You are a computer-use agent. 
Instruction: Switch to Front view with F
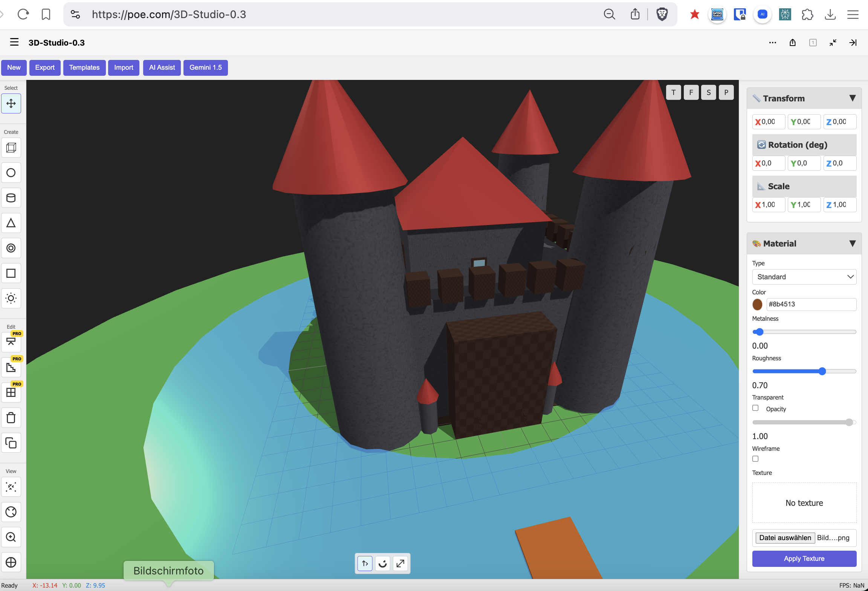click(691, 92)
